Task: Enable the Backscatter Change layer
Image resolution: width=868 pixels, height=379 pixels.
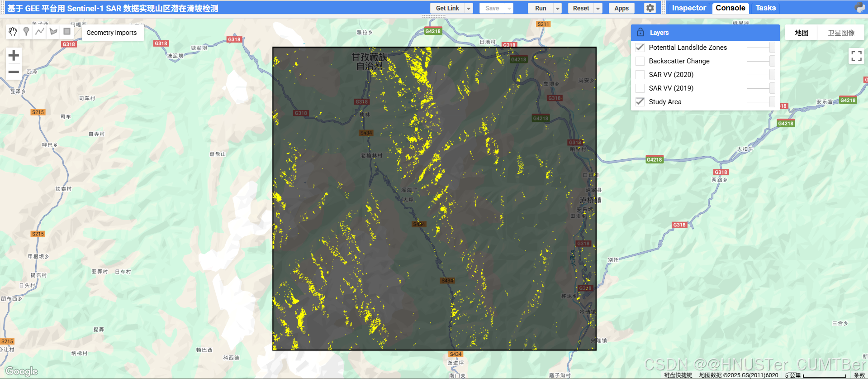Action: tap(640, 61)
